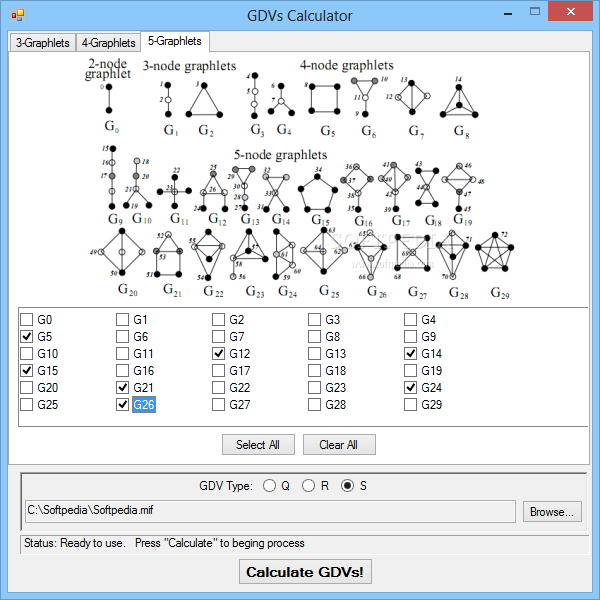Screen dimensions: 600x600
Task: Click the '5-node graphlets' heading
Action: 280,155
